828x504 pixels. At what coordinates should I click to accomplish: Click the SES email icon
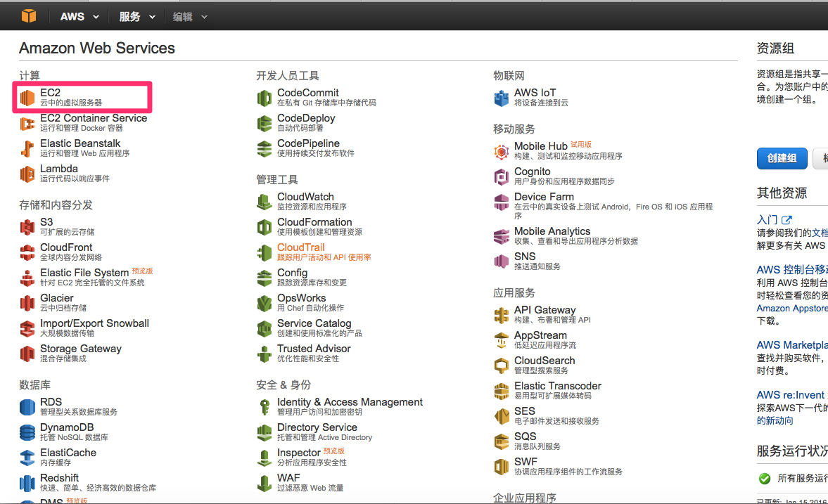(x=502, y=416)
